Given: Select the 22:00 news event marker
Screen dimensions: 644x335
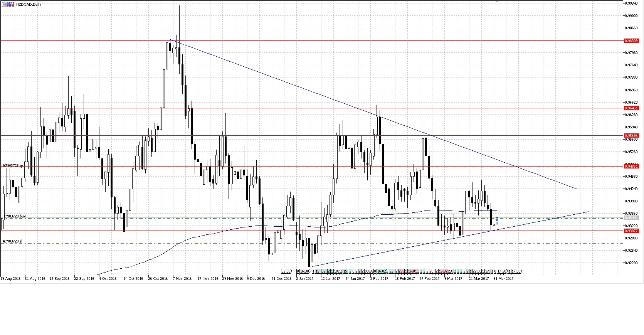Looking at the screenshot, I should (477, 271).
